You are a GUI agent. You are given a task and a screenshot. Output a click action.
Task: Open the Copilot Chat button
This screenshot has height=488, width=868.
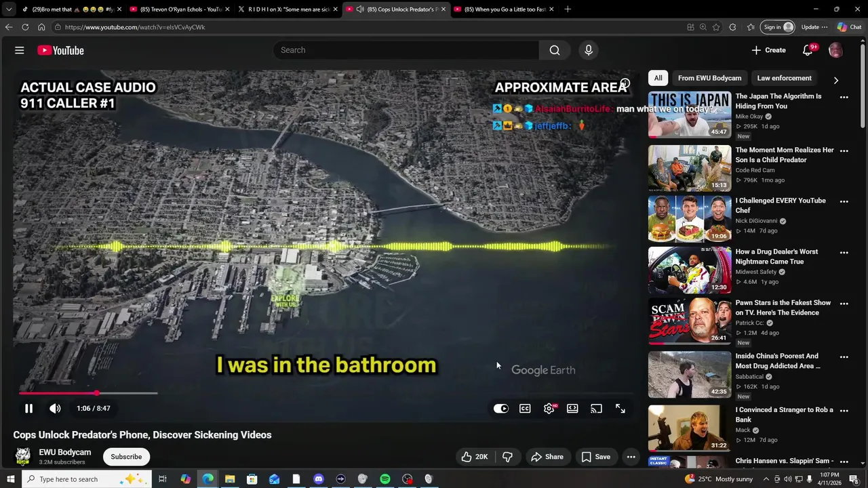click(850, 27)
